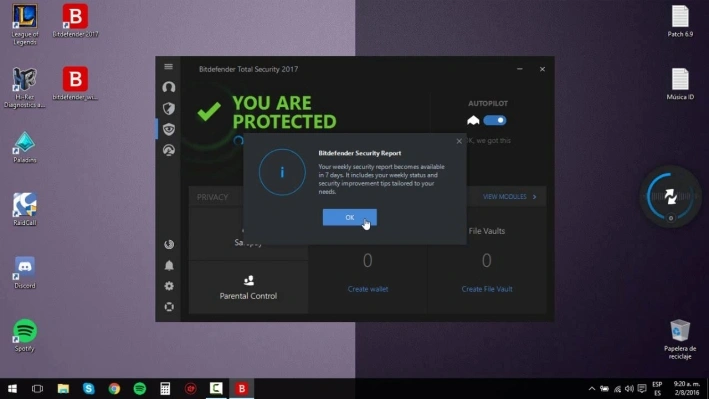The width and height of the screenshot is (709, 399).
Task: Minimize the Bitdefender window
Action: click(x=520, y=69)
